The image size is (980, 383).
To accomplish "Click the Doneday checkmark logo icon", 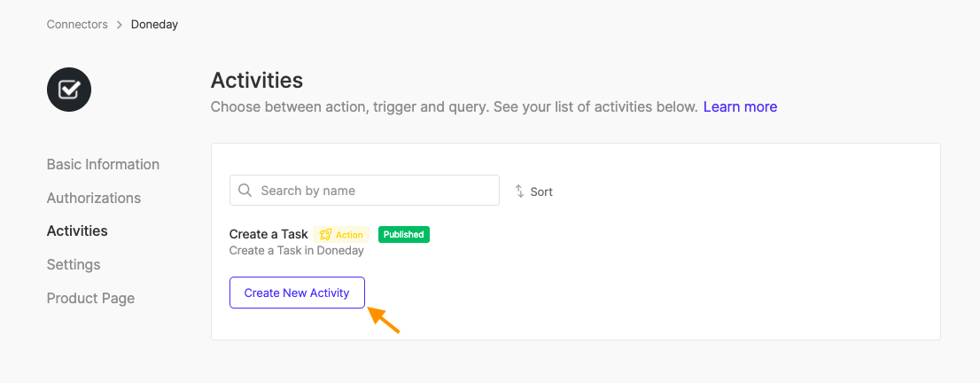I will 69,90.
